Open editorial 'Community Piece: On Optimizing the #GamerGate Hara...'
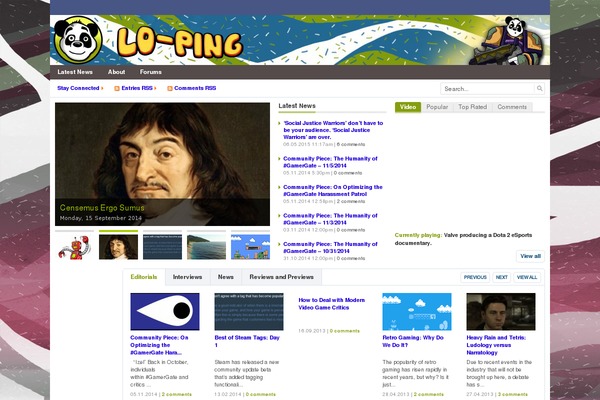 [159, 345]
